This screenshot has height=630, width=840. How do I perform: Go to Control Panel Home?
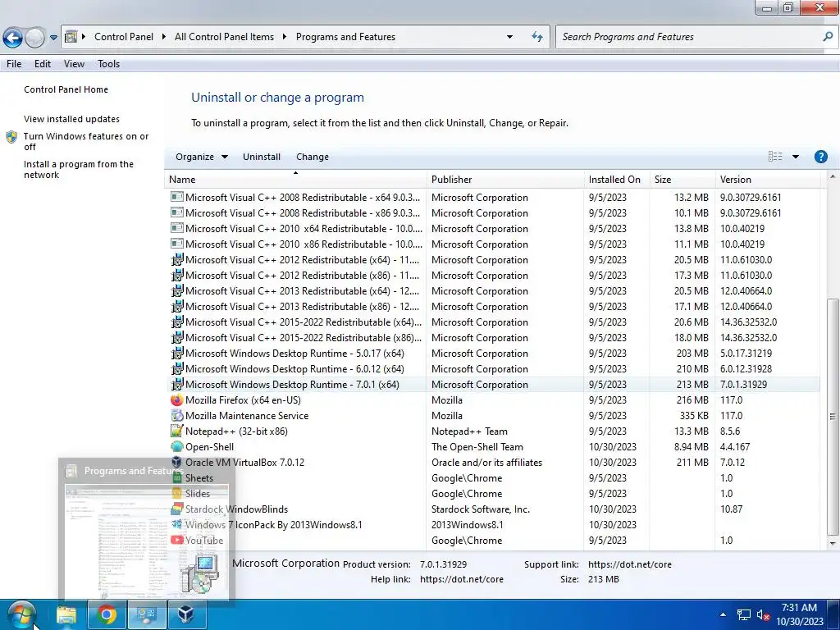66,89
